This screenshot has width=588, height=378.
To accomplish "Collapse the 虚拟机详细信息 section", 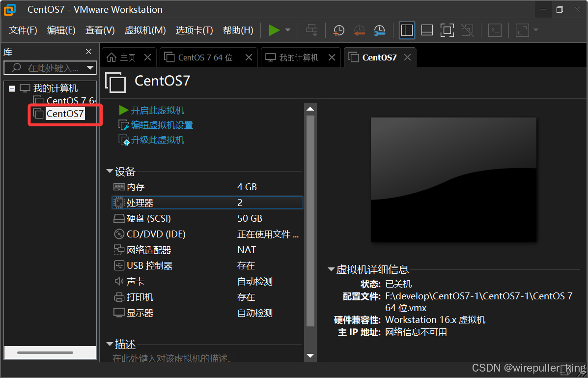I will point(331,269).
